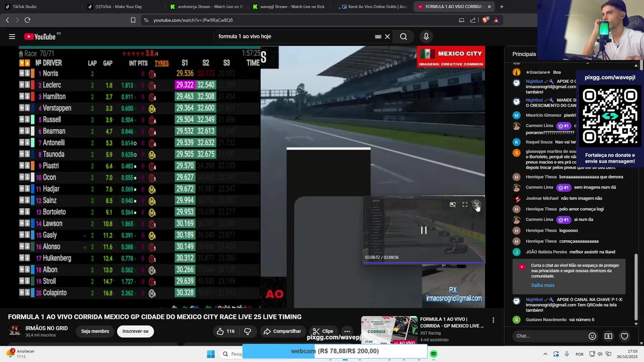Viewport: 644px width, 362px height.
Task: Focus the browser address bar URL
Action: (x=193, y=20)
